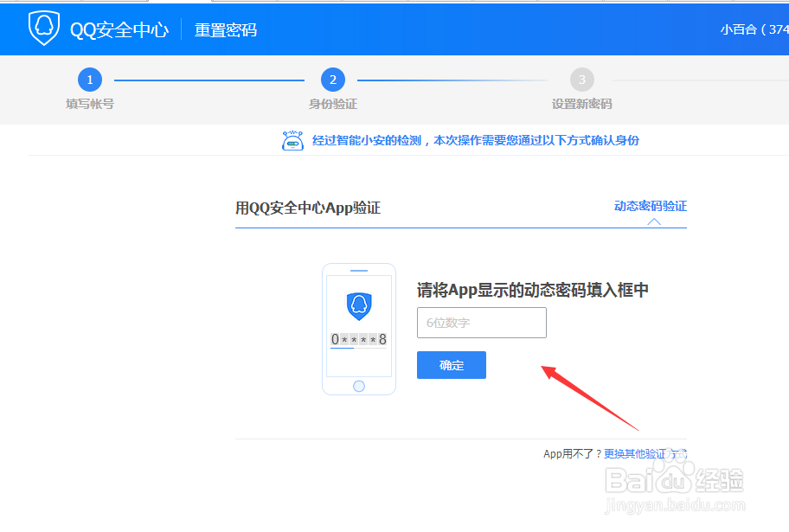Click the 身份验证 step label
This screenshot has width=789, height=532.
333,104
